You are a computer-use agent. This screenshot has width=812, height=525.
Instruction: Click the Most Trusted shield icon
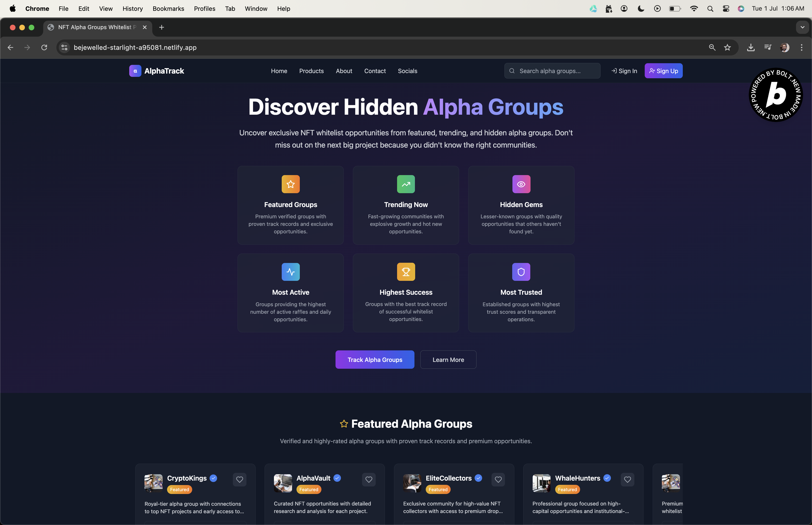(521, 272)
